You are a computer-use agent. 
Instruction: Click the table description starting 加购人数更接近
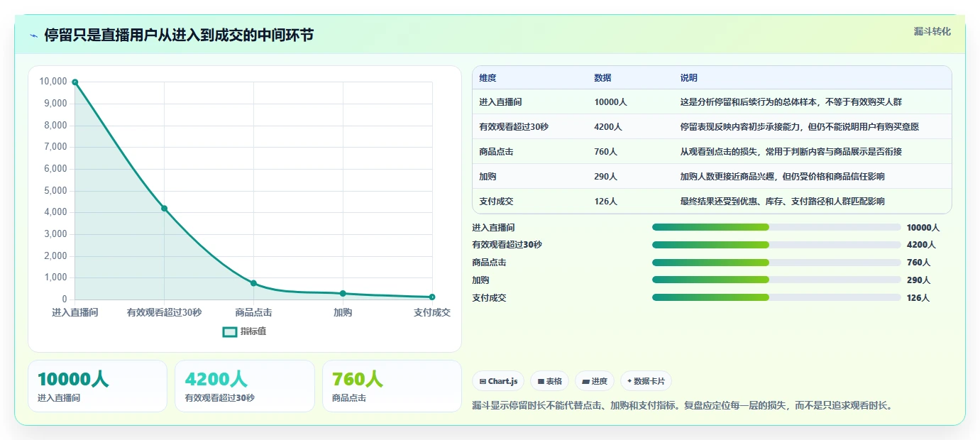point(782,177)
